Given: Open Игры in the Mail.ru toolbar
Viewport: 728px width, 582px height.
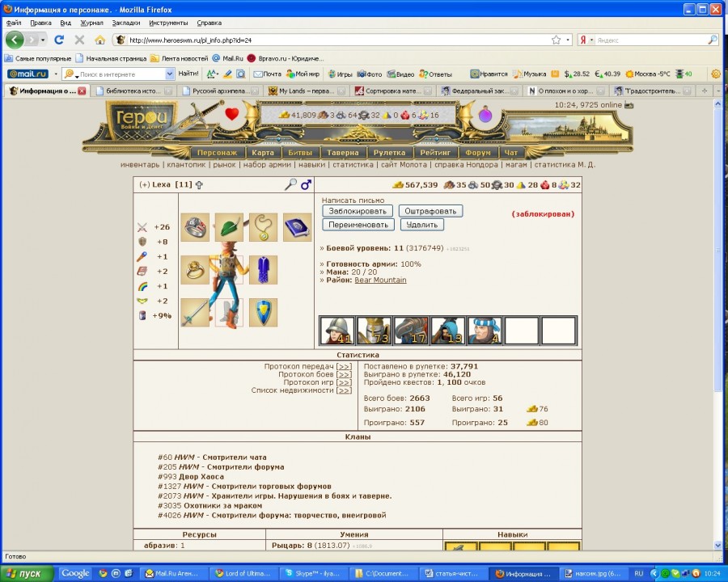Looking at the screenshot, I should click(340, 74).
